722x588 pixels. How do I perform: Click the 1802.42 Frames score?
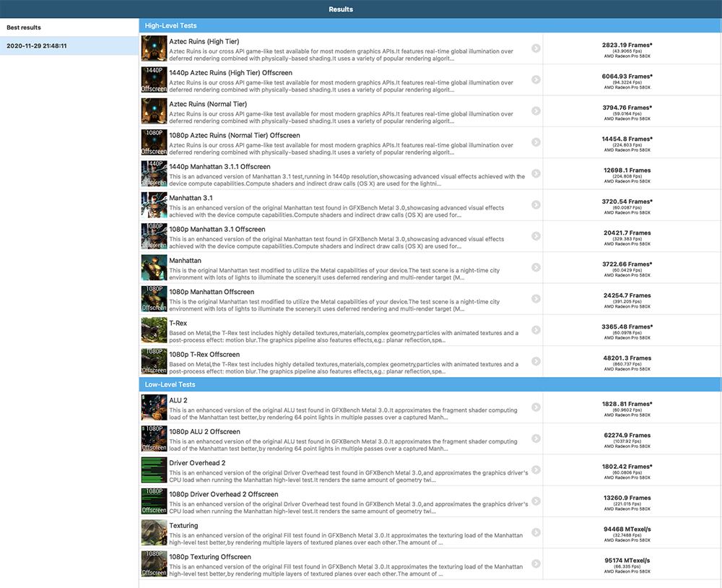click(627, 467)
